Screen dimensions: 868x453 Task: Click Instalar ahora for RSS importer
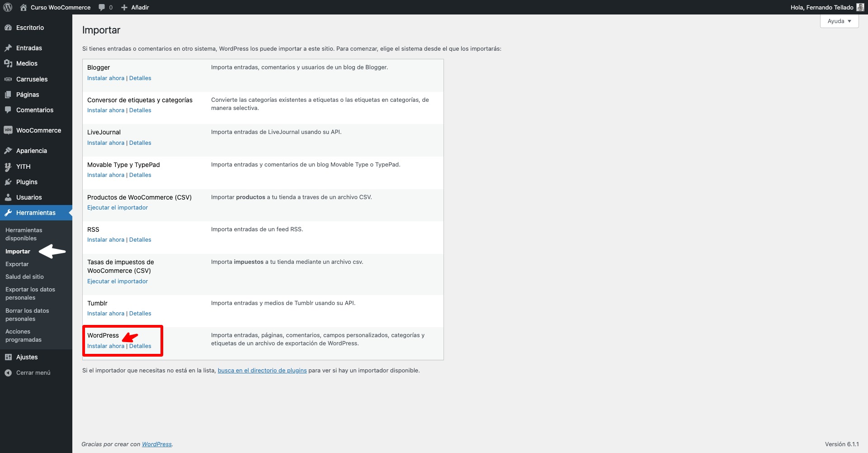click(106, 240)
